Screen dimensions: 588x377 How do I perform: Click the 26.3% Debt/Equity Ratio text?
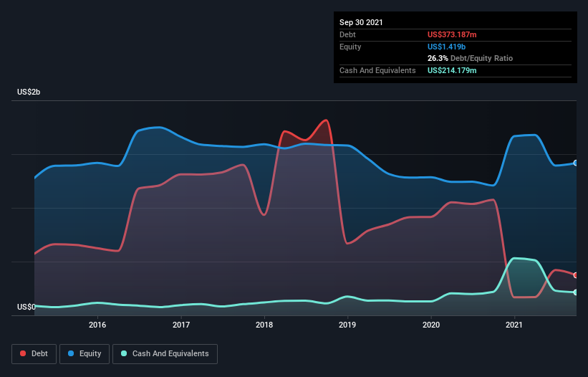470,58
